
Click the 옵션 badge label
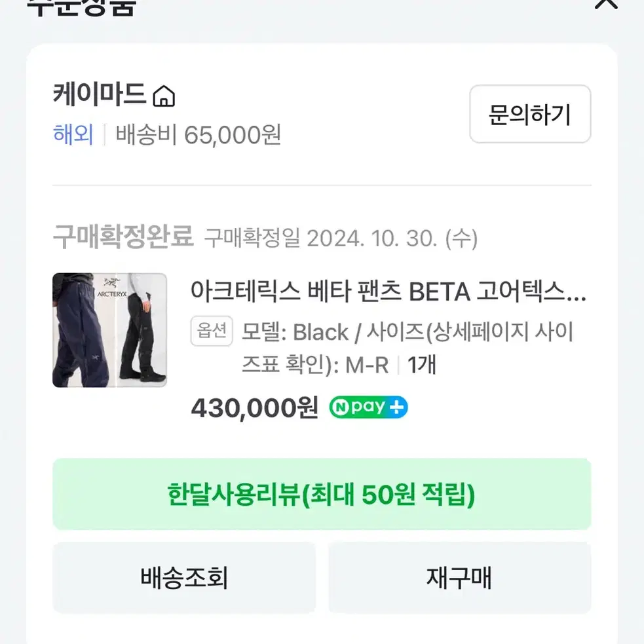tap(212, 331)
